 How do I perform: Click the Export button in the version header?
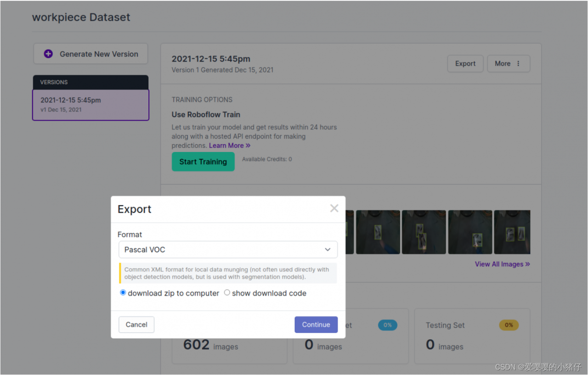point(465,64)
